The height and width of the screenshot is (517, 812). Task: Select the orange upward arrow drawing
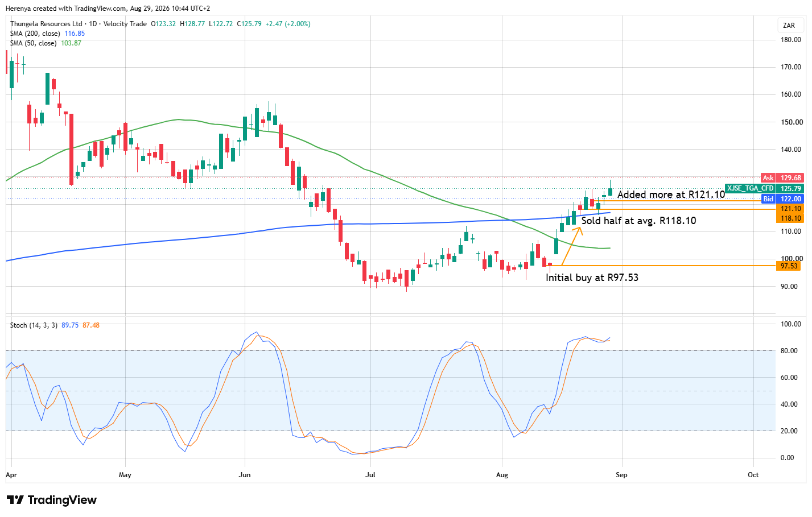(x=571, y=246)
